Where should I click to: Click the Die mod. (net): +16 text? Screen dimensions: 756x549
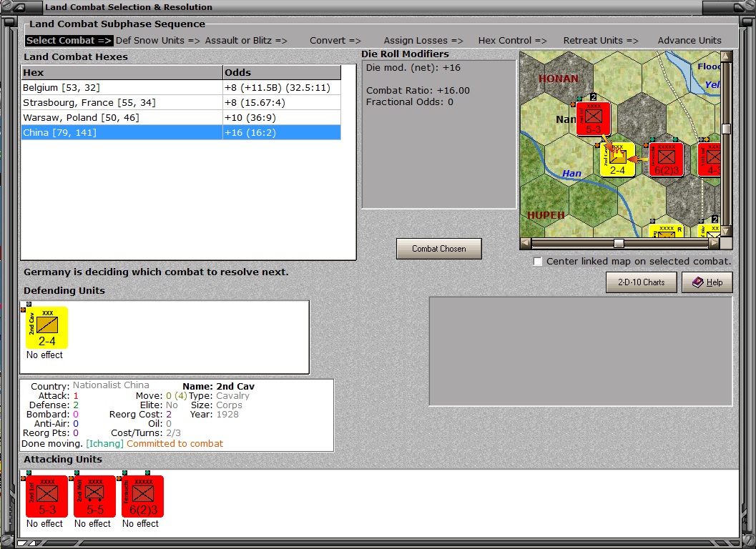click(413, 68)
